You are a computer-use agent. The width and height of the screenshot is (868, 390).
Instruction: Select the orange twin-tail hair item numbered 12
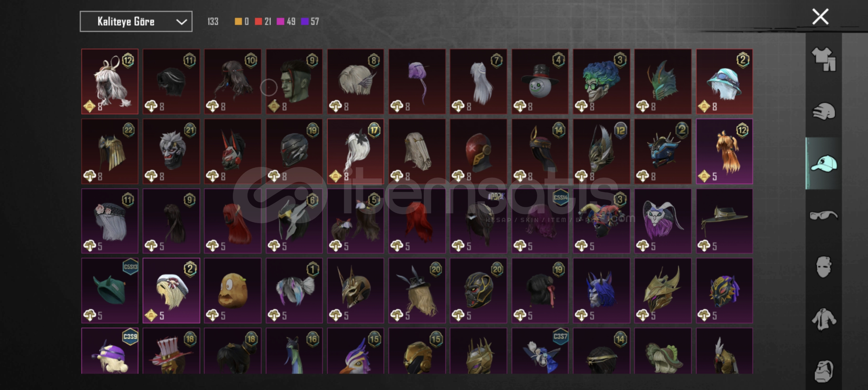pos(724,152)
